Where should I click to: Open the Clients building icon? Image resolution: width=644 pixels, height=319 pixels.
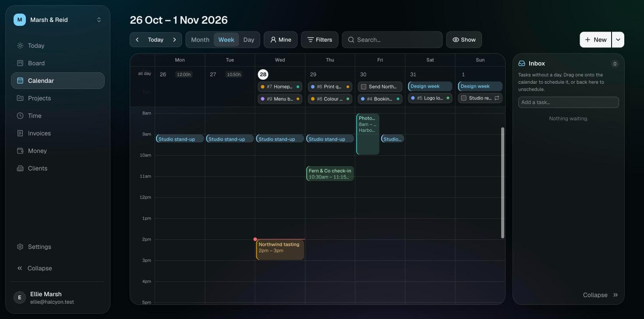[x=20, y=168]
